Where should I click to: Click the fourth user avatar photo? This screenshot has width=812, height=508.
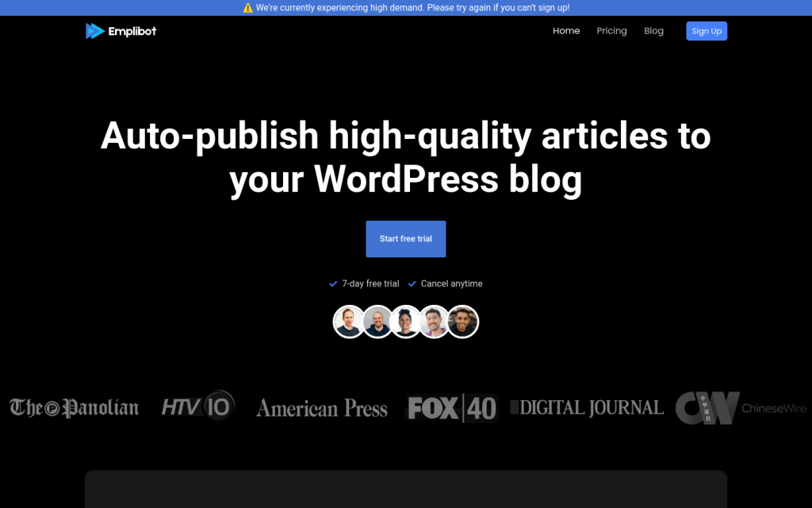coord(435,321)
